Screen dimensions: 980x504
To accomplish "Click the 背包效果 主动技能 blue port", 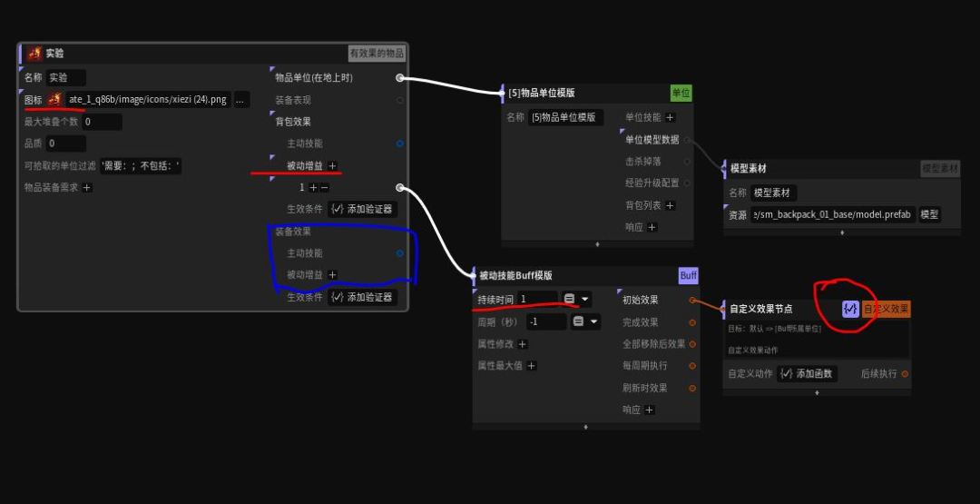I will click(x=400, y=143).
